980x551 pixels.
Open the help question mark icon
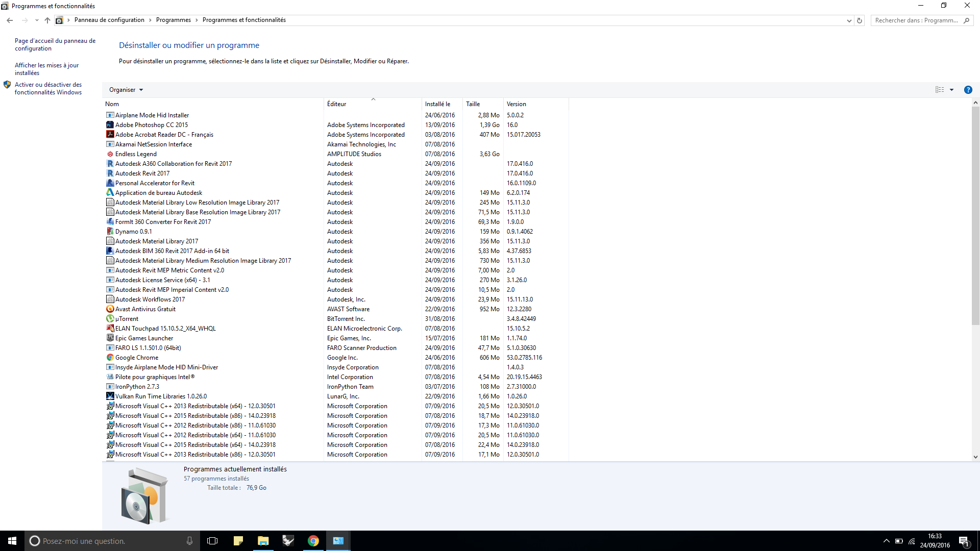coord(968,90)
